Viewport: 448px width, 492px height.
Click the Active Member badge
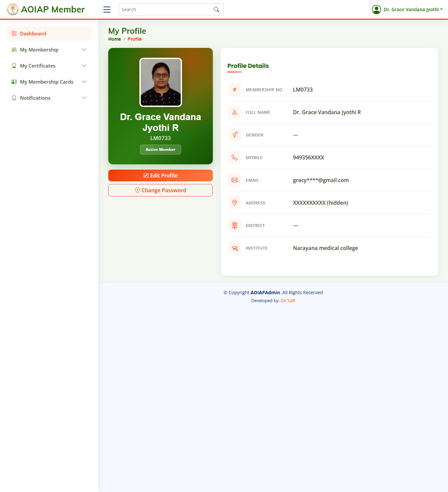pos(160,150)
